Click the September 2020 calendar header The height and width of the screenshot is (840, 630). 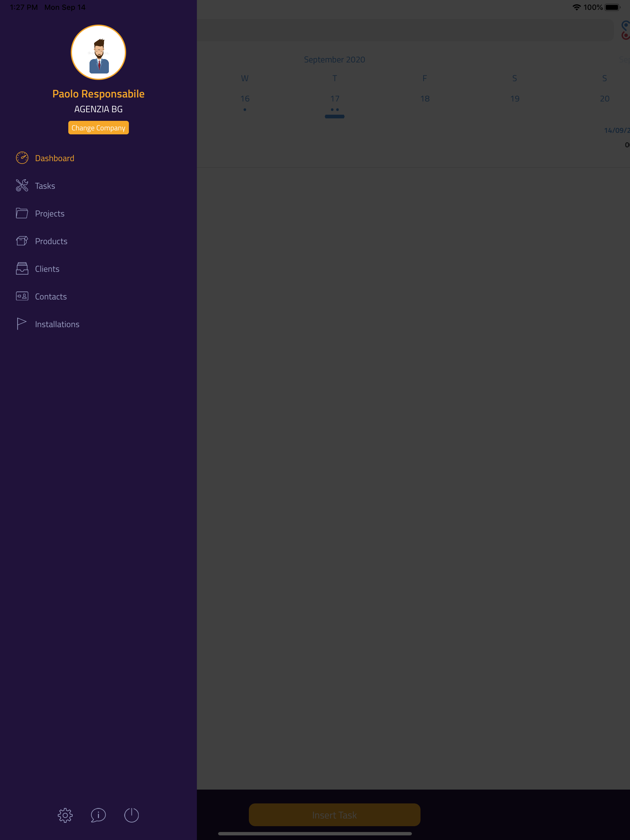(x=334, y=59)
